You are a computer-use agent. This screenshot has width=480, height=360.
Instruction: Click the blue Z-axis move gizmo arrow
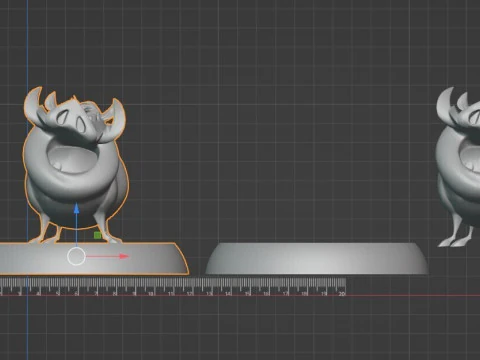click(77, 209)
